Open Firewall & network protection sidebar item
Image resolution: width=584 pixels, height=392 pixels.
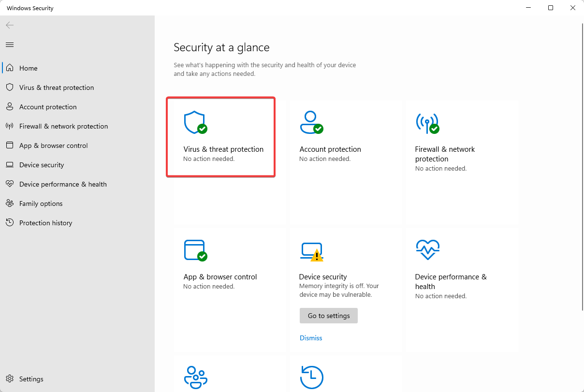pyautogui.click(x=63, y=126)
